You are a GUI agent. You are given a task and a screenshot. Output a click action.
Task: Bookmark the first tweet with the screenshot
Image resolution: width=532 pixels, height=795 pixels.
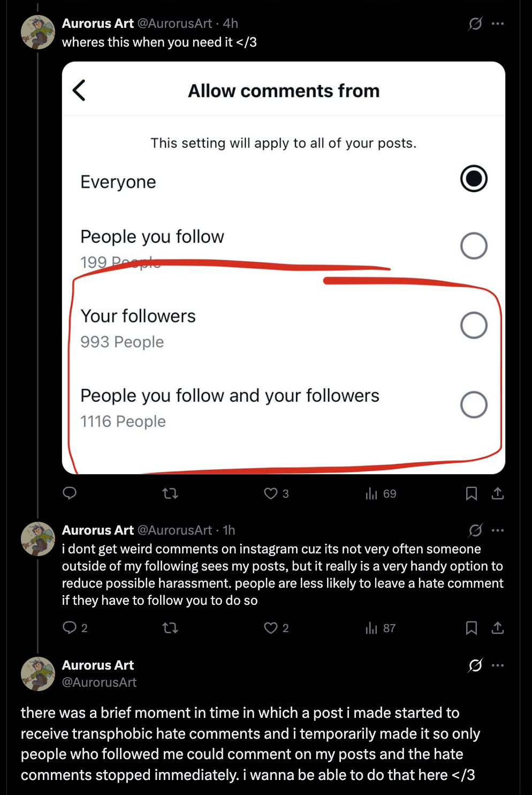[472, 493]
